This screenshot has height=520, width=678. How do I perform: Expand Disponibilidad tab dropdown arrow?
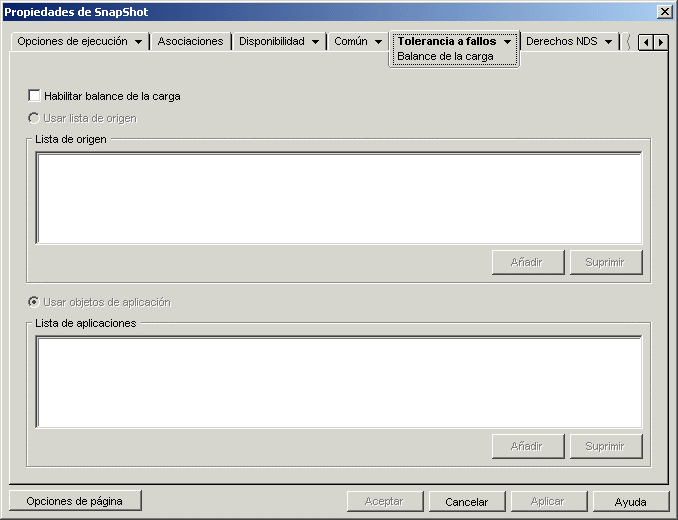tap(315, 42)
